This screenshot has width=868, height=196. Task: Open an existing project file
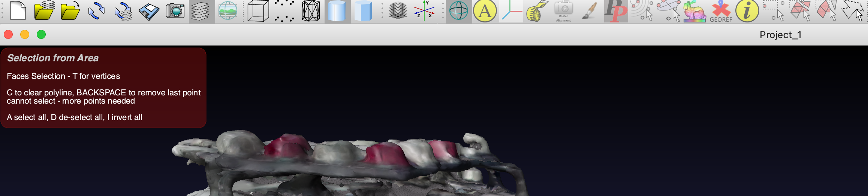tap(44, 10)
